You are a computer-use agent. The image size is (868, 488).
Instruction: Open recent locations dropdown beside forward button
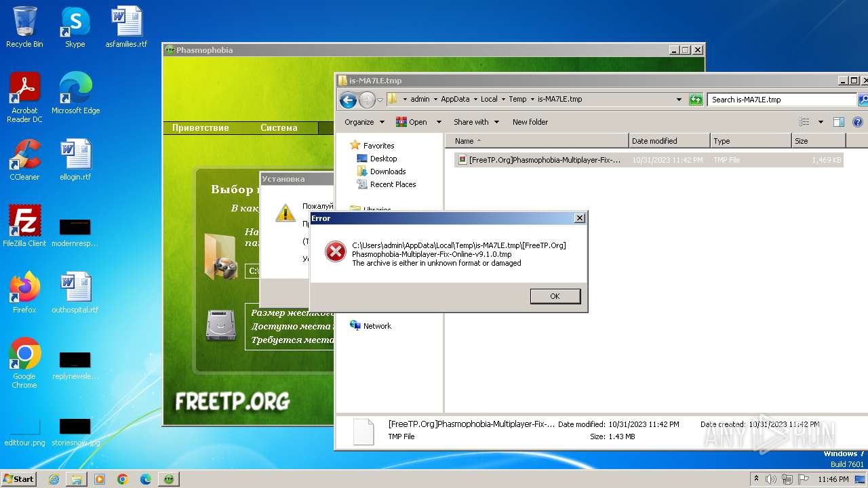pos(380,100)
